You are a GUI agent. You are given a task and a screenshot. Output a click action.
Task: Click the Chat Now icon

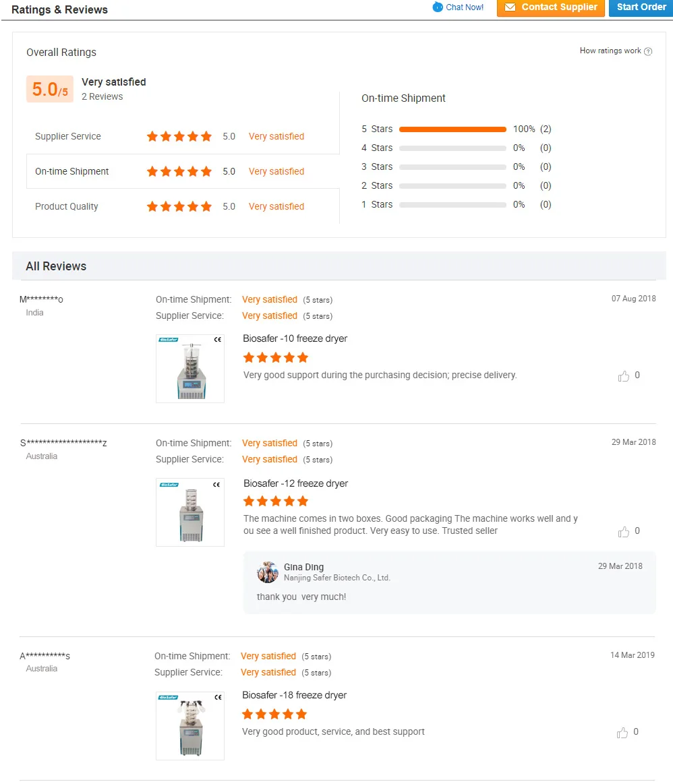(x=438, y=7)
